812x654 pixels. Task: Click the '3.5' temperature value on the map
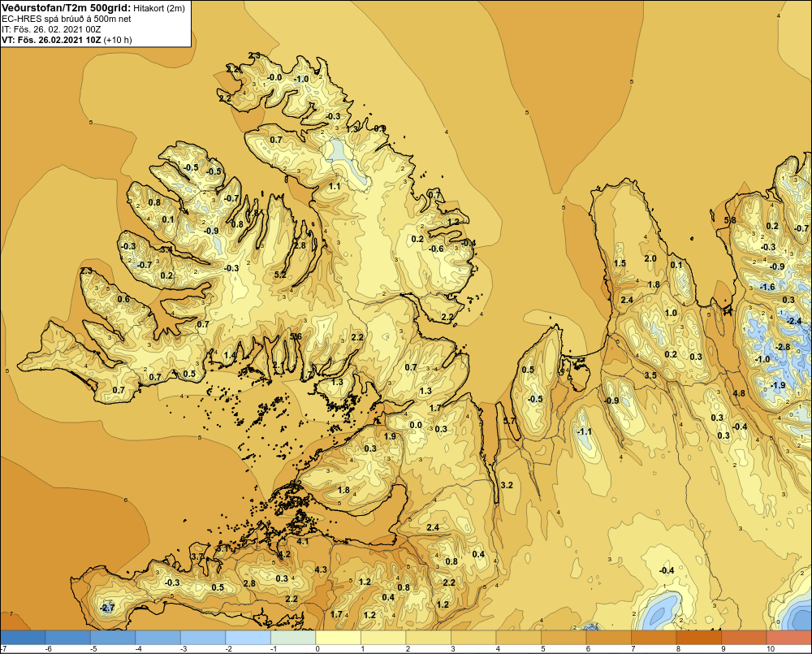point(650,375)
